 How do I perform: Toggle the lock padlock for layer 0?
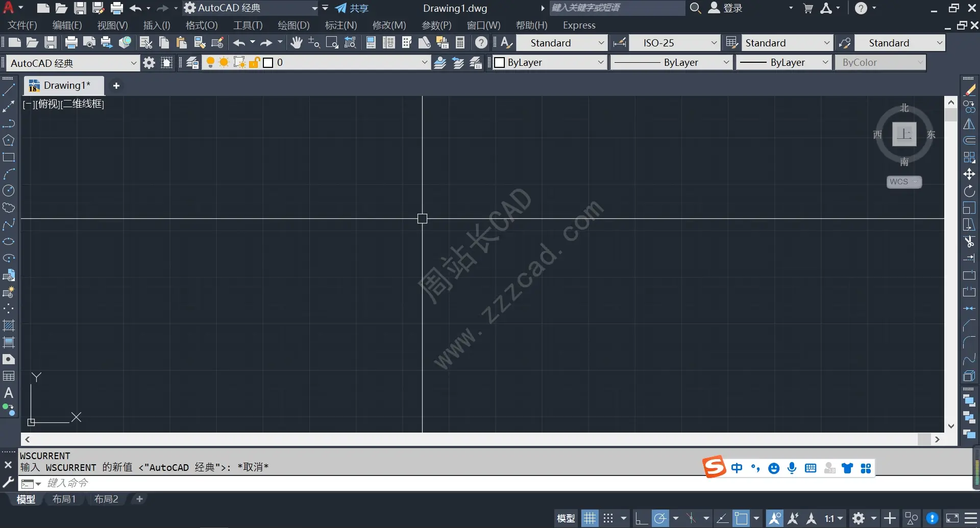coord(254,62)
